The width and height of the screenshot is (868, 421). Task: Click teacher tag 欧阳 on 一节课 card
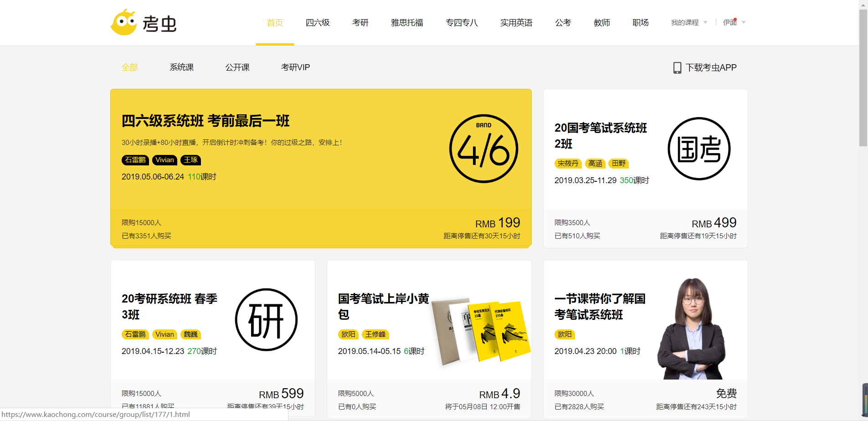[565, 334]
